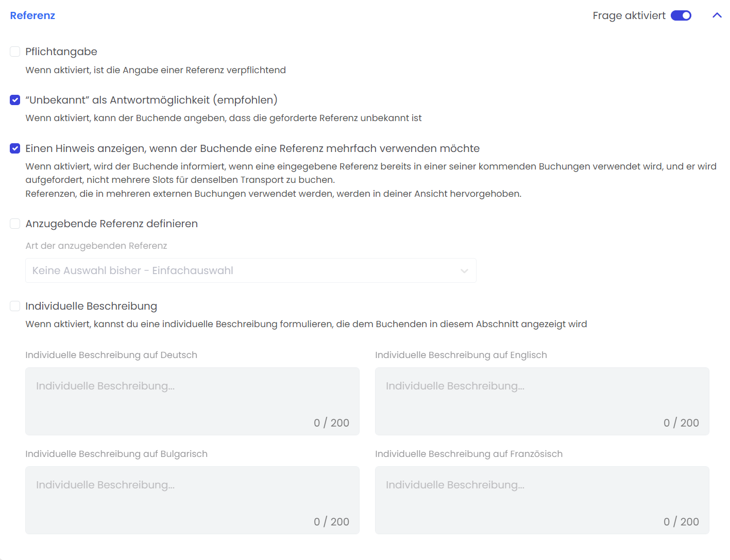This screenshot has width=730, height=560.
Task: Click the Bulgarisch description text field
Action: (192, 500)
